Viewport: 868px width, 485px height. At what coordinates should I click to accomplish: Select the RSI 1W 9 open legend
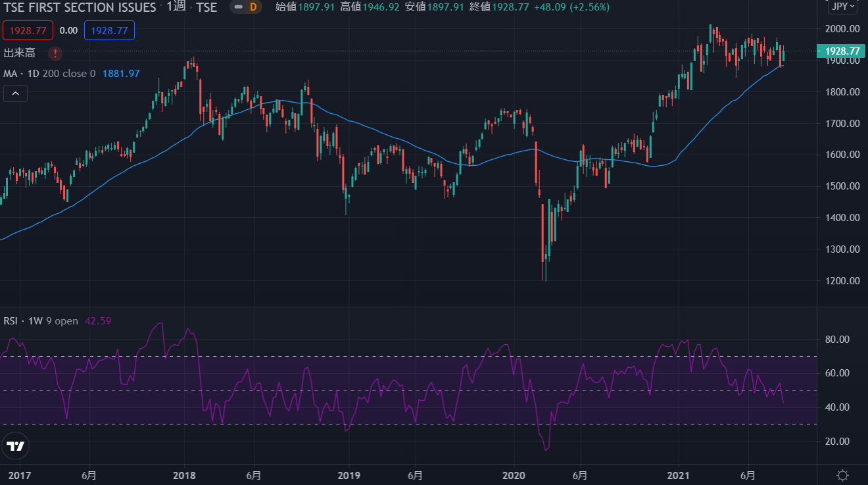[x=41, y=321]
